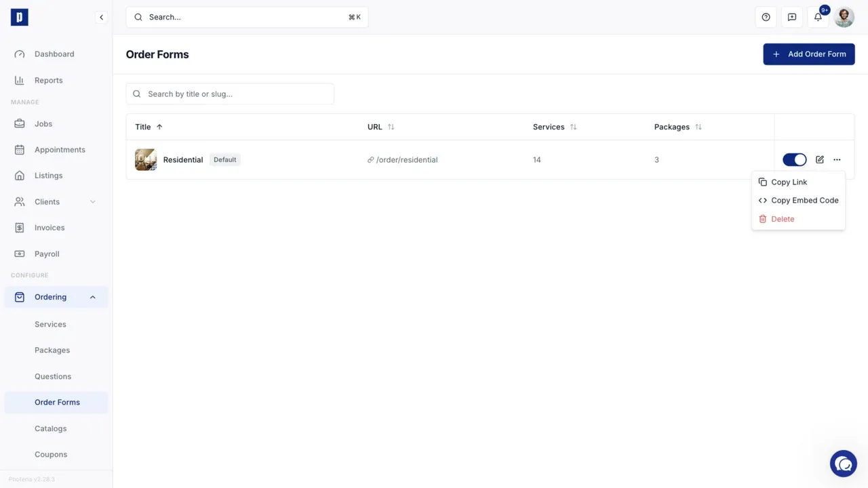Click the Search by title or slug field
Image resolution: width=868 pixels, height=488 pixels.
[x=230, y=94]
